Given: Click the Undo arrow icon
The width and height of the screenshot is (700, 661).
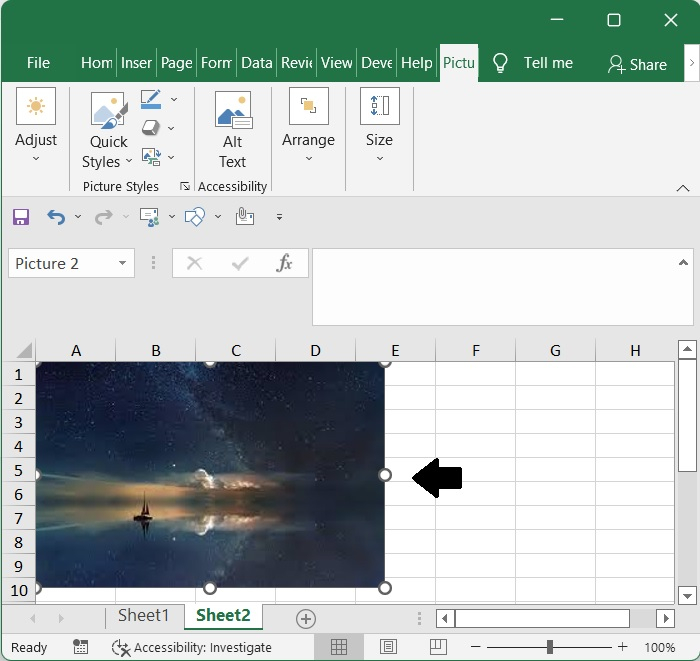Looking at the screenshot, I should 56,217.
